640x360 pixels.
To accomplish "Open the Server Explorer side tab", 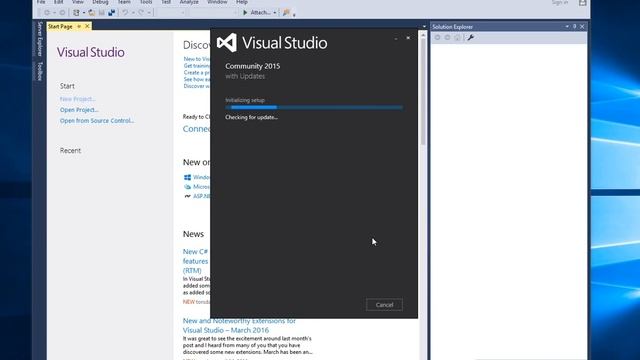I will [40, 39].
